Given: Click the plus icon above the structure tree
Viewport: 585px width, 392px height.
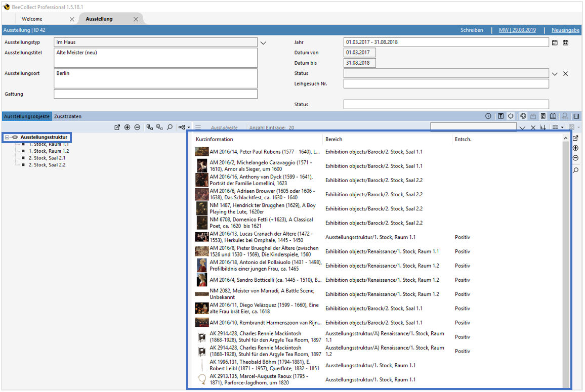Looking at the screenshot, I should point(127,127).
